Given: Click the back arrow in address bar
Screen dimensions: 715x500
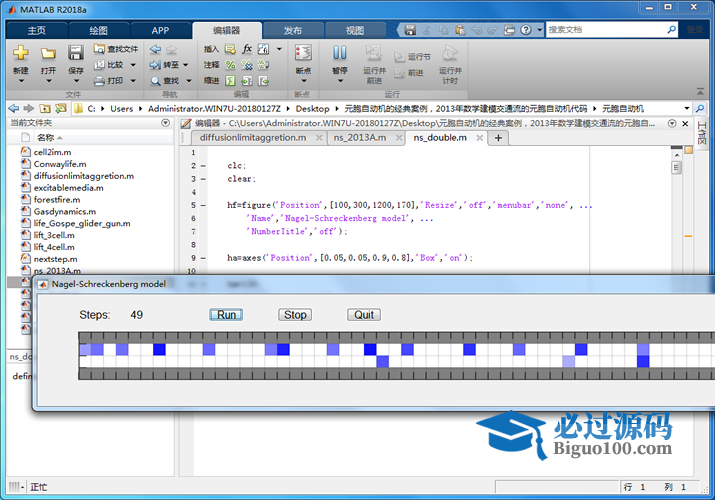Looking at the screenshot, I should tap(9, 107).
